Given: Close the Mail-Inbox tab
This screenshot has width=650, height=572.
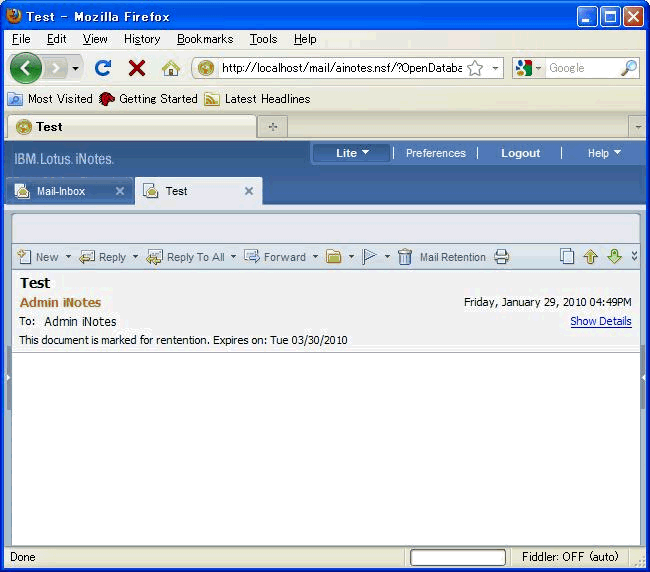Looking at the screenshot, I should click(120, 191).
